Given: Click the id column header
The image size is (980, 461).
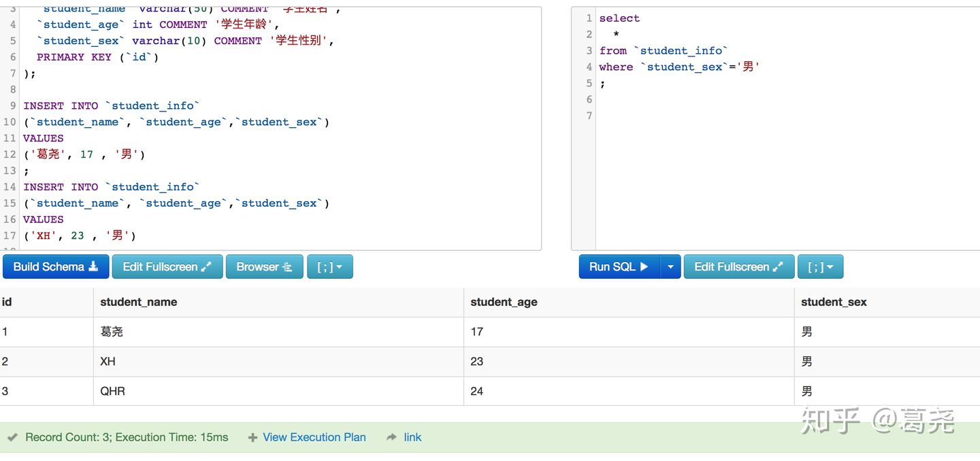Looking at the screenshot, I should click(7, 302).
